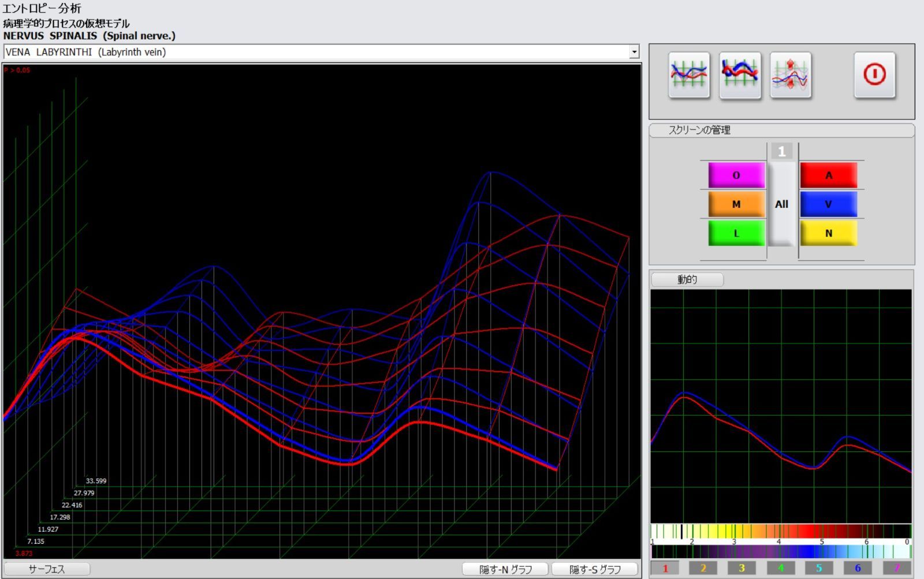The height and width of the screenshot is (579, 924).
Task: Open the VENA LABYRINTHI dropdown arrow
Action: point(634,52)
